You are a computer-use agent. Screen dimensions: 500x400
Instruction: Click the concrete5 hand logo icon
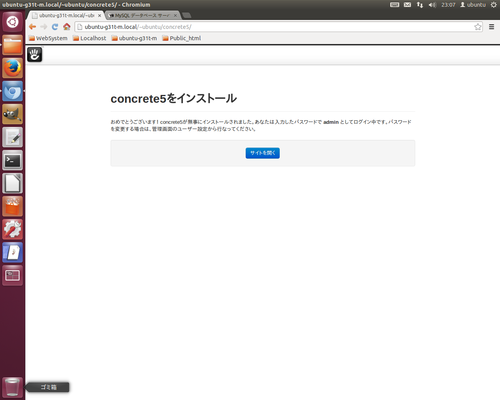(x=35, y=54)
